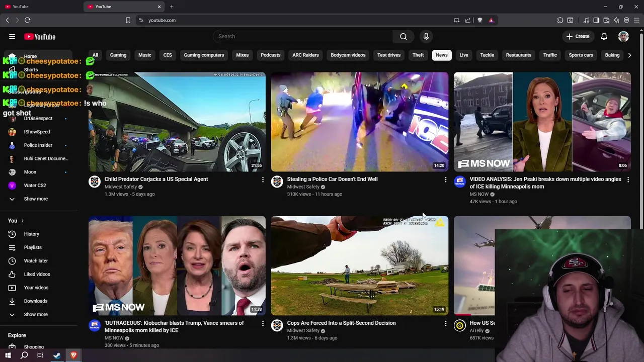Open Windows Task View button
This screenshot has height=362, width=644.
[40, 355]
